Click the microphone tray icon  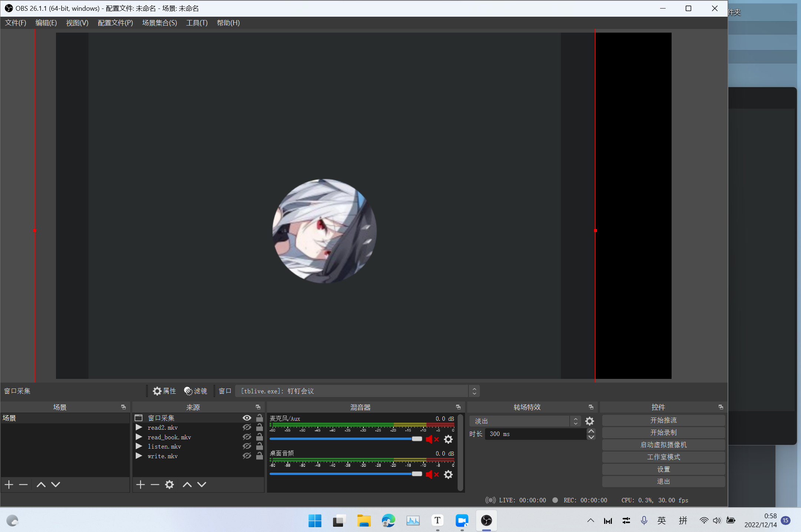click(644, 521)
